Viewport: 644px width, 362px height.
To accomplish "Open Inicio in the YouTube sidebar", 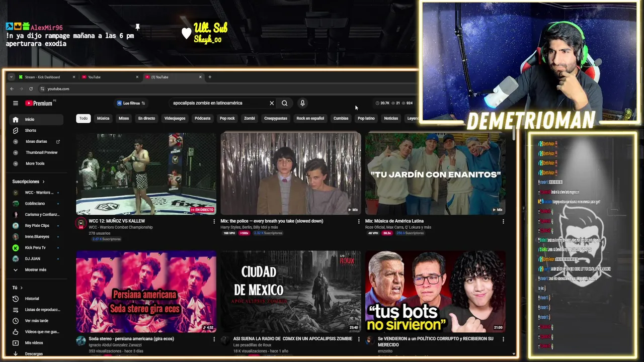I will (x=36, y=120).
